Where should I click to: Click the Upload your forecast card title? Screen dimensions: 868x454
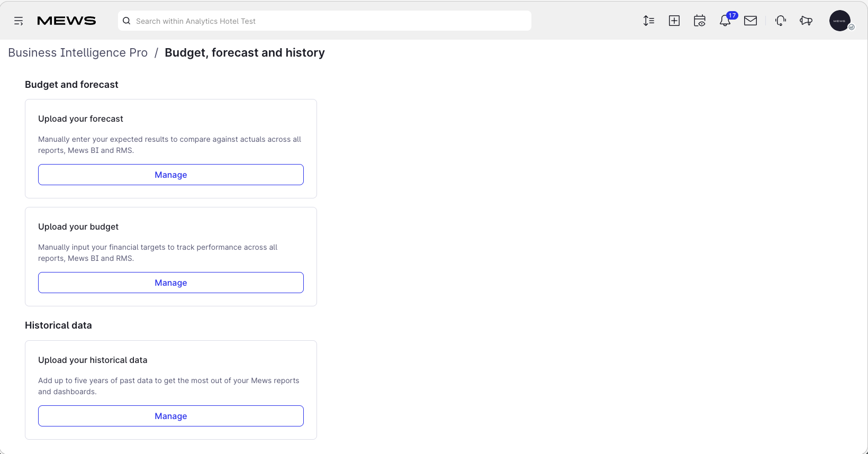pos(80,119)
